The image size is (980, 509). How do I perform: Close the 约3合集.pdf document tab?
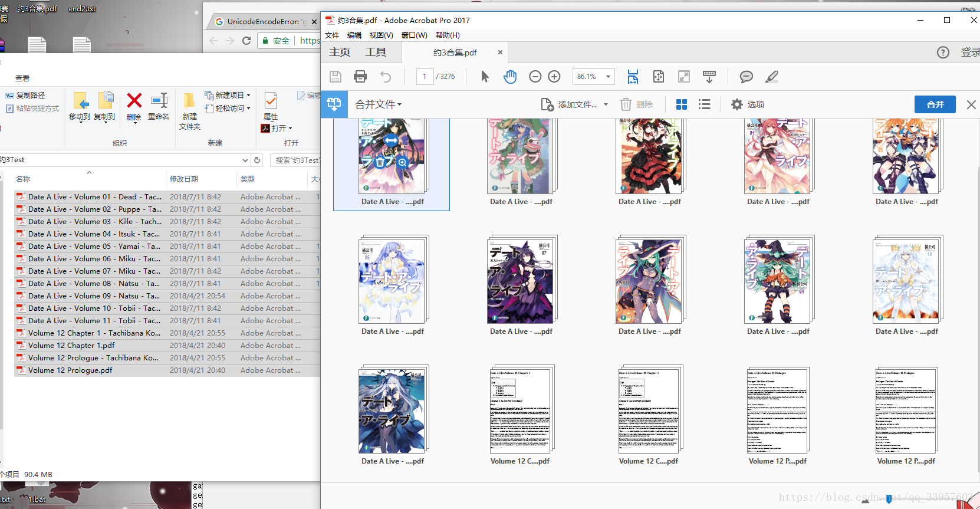[500, 52]
